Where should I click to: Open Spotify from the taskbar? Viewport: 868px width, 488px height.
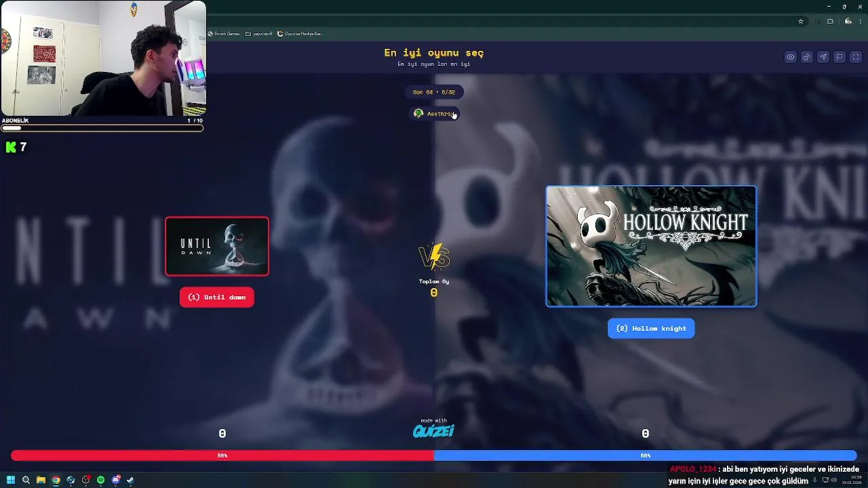tap(100, 480)
